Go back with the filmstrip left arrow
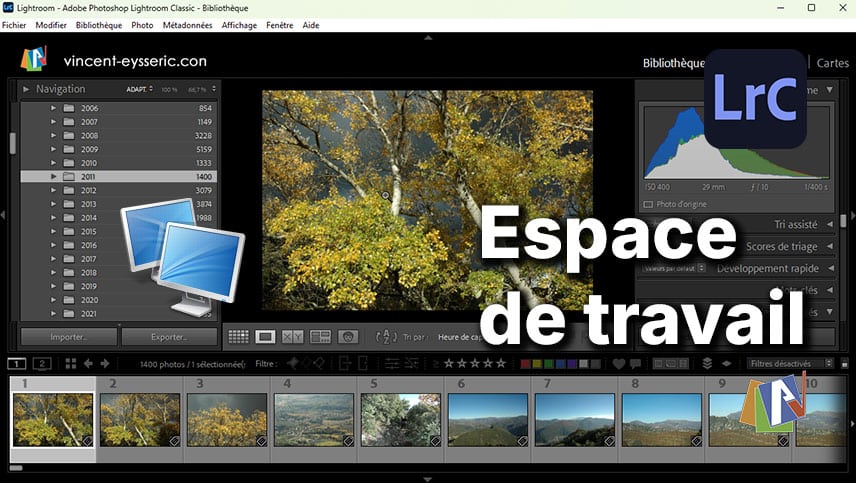The image size is (856, 483). (x=88, y=364)
